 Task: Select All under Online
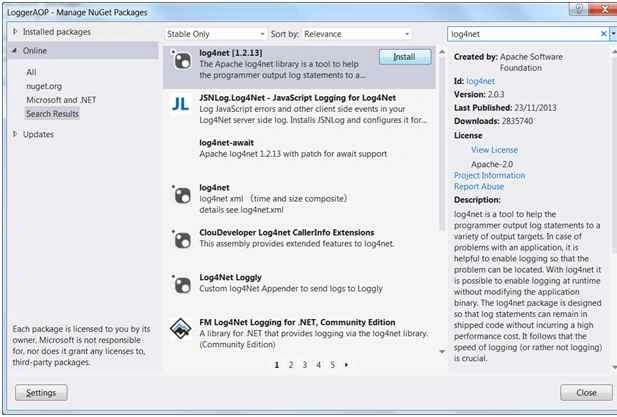pyautogui.click(x=31, y=72)
